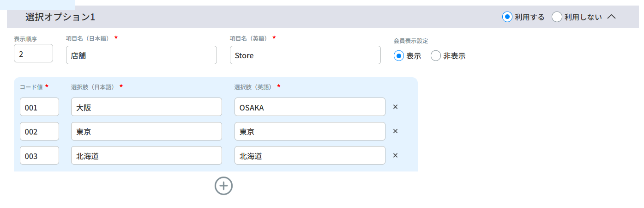This screenshot has height=208, width=644.
Task: Remove the 大阪 option row
Action: [395, 107]
